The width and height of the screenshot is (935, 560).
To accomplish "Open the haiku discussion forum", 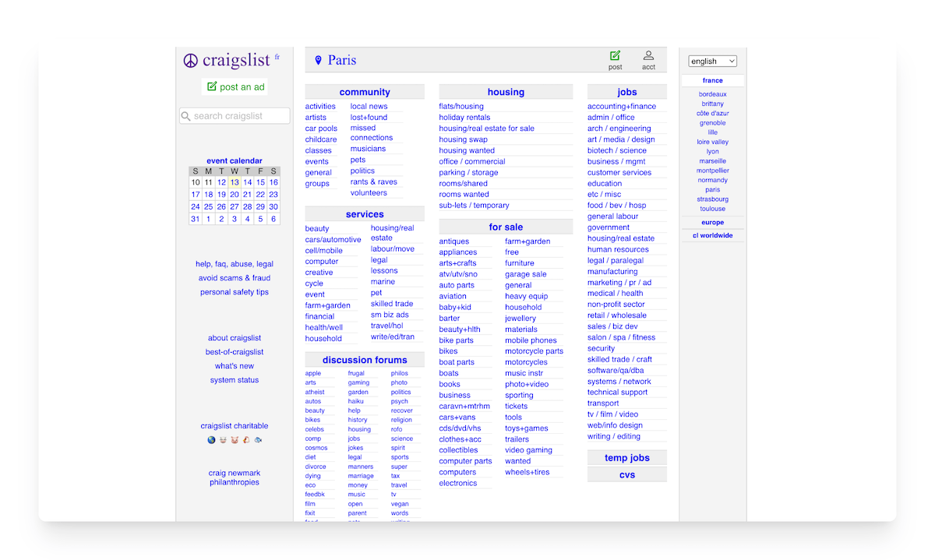I will coord(356,402).
